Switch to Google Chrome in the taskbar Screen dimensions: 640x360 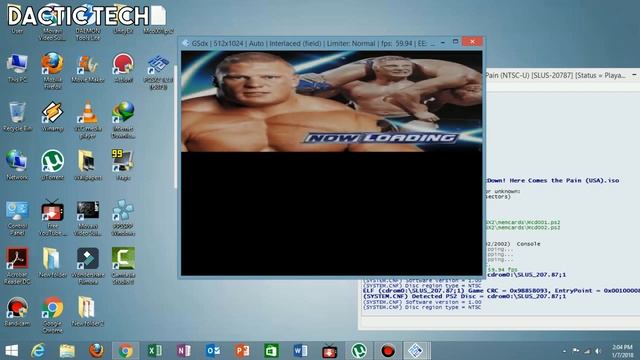(x=126, y=351)
